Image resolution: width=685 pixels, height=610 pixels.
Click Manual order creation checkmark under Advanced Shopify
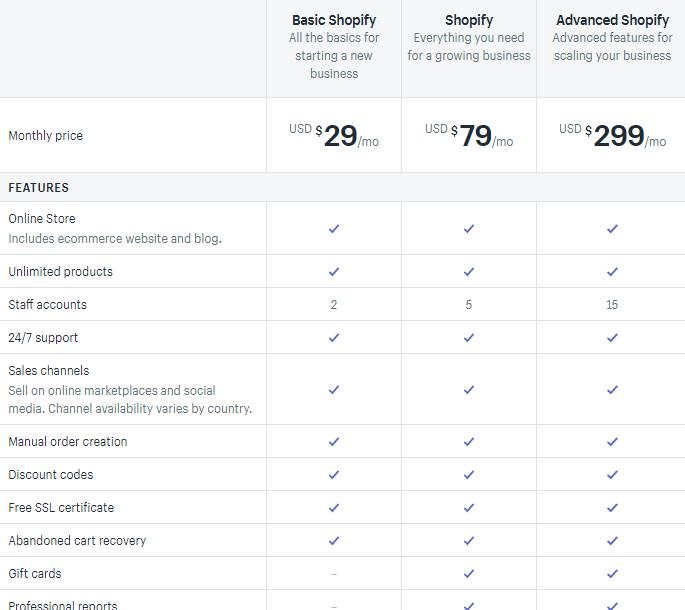click(x=612, y=441)
